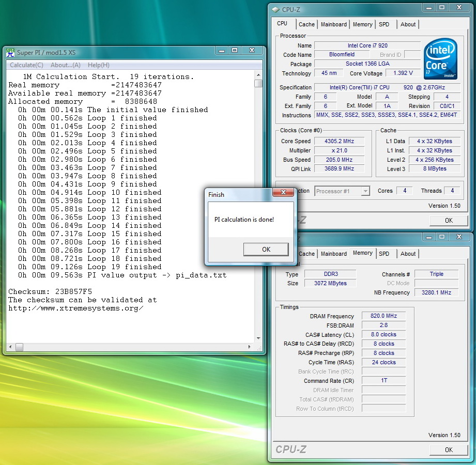The width and height of the screenshot is (476, 465).
Task: Click the NB Frequency value 3280.1 MHz
Action: pos(437,292)
